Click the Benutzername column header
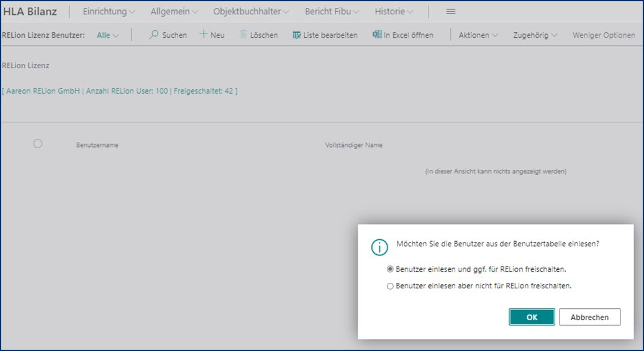 pos(98,145)
